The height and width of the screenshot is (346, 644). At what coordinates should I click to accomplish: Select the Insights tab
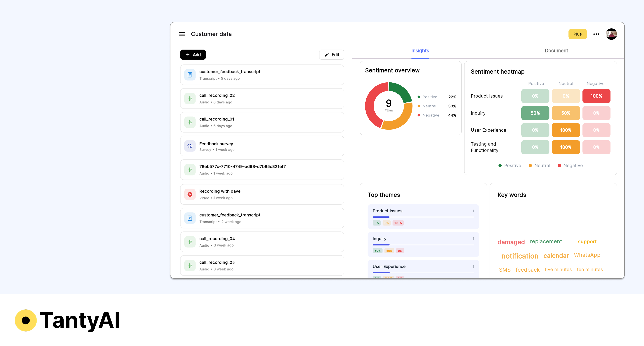coord(420,51)
